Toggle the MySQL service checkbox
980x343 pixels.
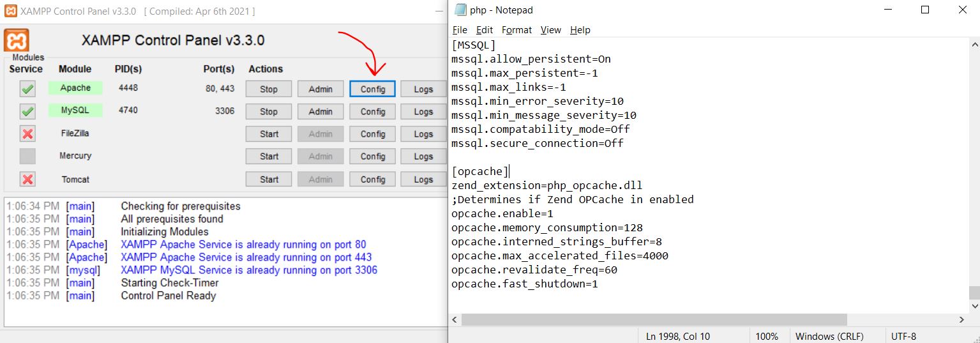click(27, 111)
